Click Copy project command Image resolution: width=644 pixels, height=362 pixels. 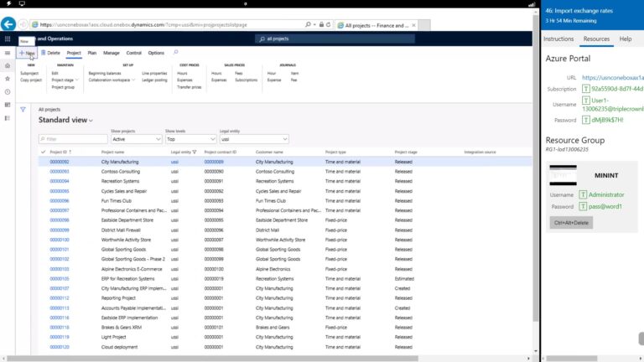point(31,80)
